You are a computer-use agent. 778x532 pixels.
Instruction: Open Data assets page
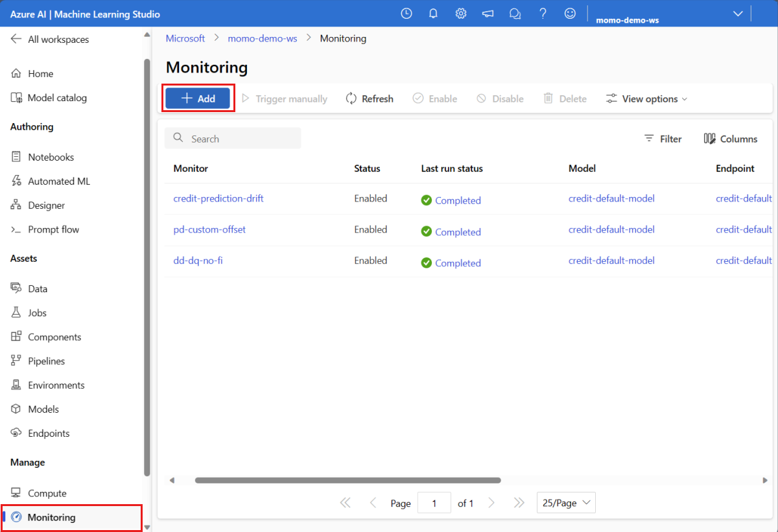(30, 289)
